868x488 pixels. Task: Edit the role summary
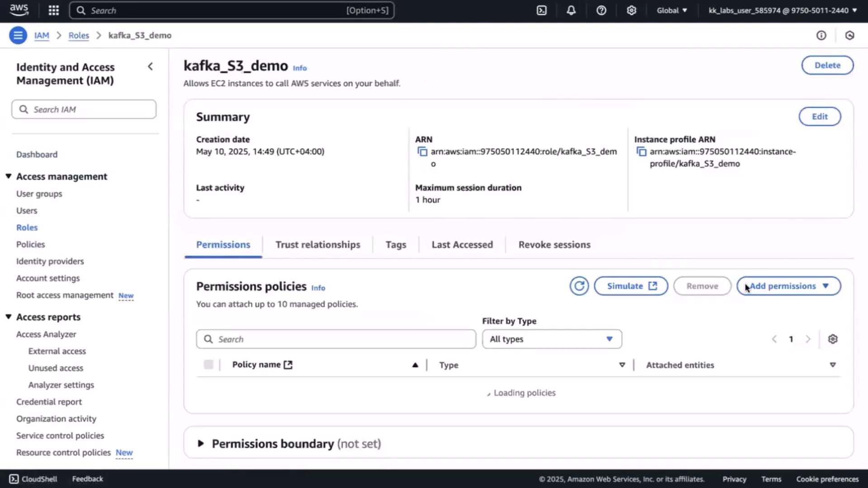(x=820, y=117)
